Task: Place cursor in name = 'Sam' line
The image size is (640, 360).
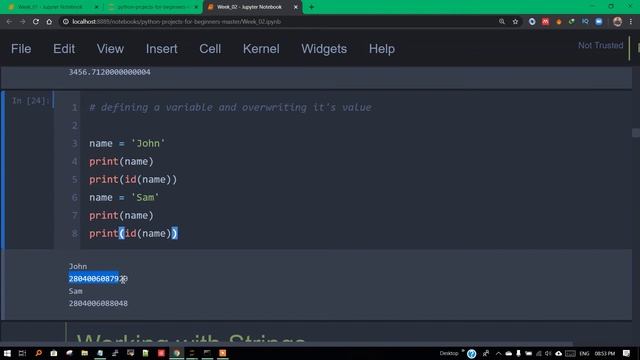Action: click(x=124, y=197)
